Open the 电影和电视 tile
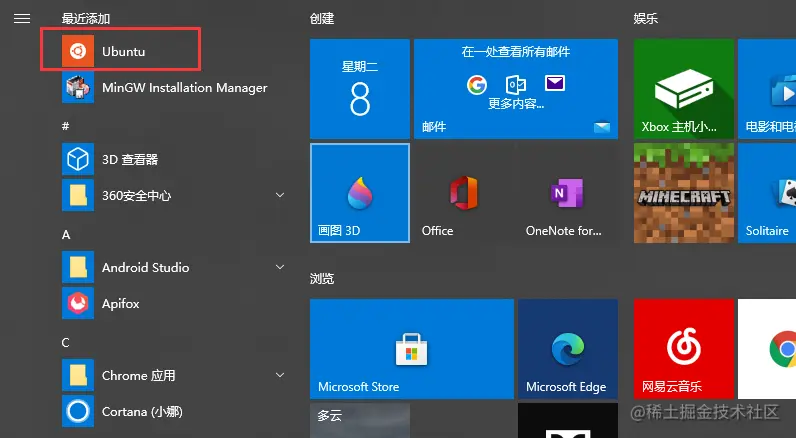796x438 pixels. coord(767,89)
